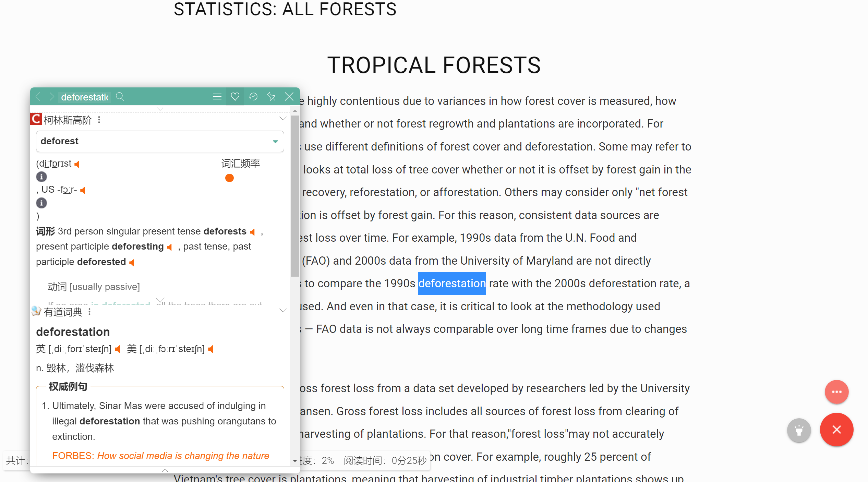868x482 pixels.
Task: Toggle the gray lightbulb floating button
Action: 799,430
